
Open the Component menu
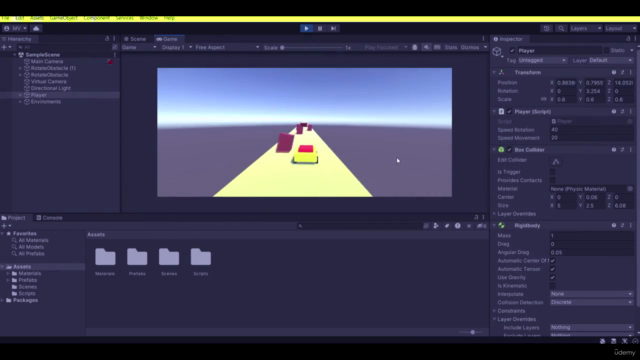tap(97, 18)
